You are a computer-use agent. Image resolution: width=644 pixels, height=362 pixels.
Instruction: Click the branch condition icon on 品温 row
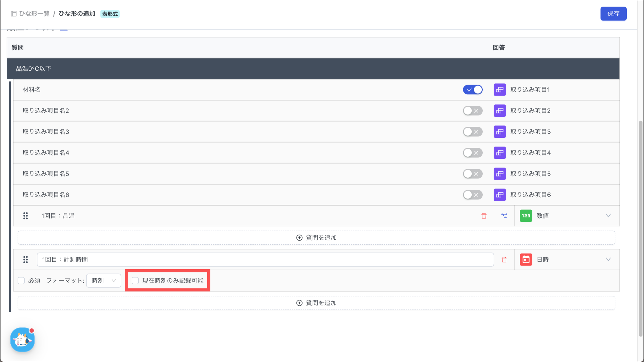(x=504, y=216)
